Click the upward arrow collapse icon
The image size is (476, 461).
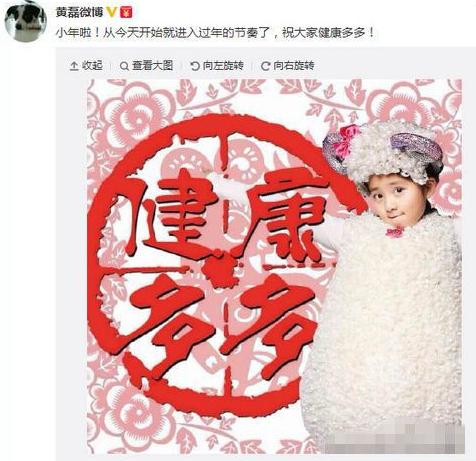pyautogui.click(x=74, y=66)
